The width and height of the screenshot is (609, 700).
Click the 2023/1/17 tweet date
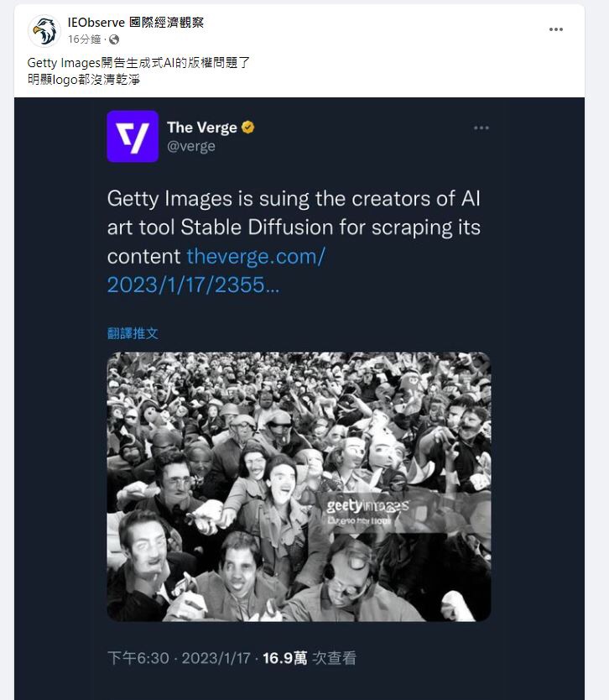(216, 658)
